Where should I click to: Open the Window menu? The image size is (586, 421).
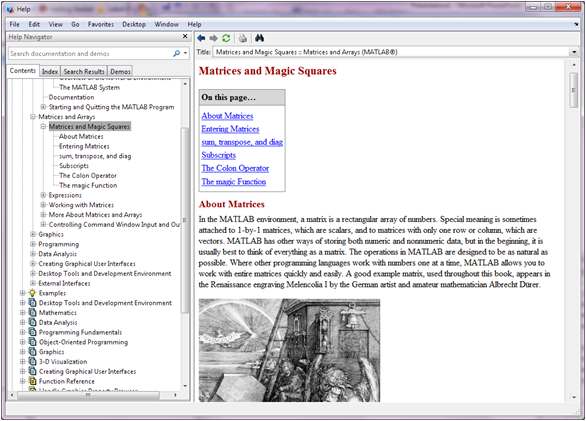tap(166, 24)
